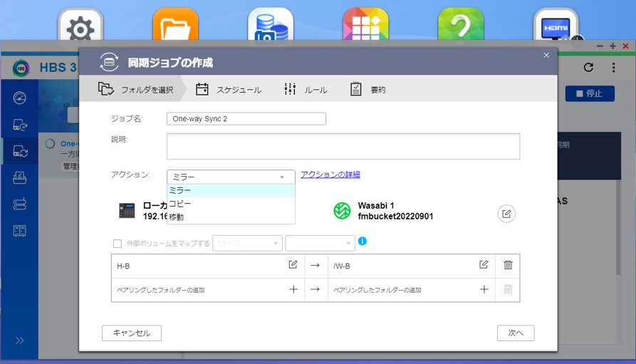The width and height of the screenshot is (636, 364).
Task: Add a paired source folder with plus
Action: pos(293,289)
